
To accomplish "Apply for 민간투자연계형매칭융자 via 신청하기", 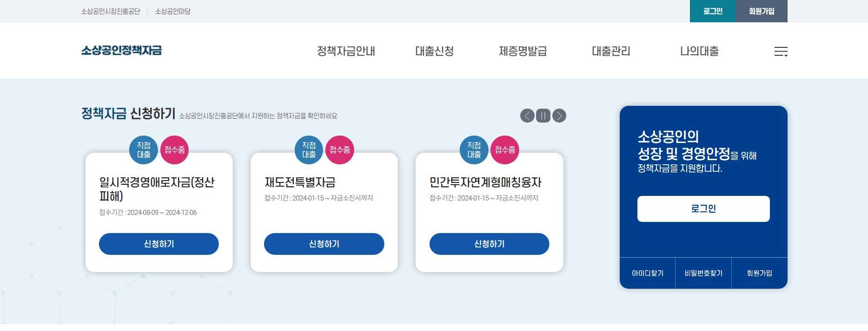I will click(489, 244).
